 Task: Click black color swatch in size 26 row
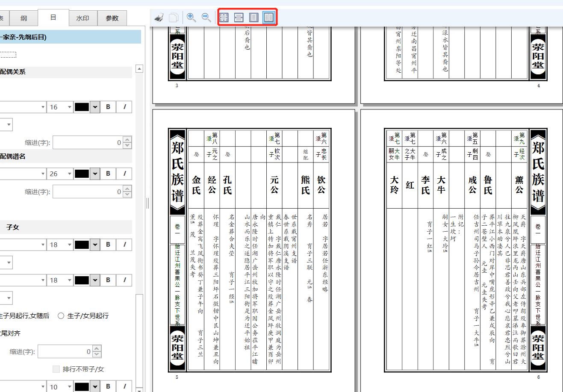pos(82,174)
